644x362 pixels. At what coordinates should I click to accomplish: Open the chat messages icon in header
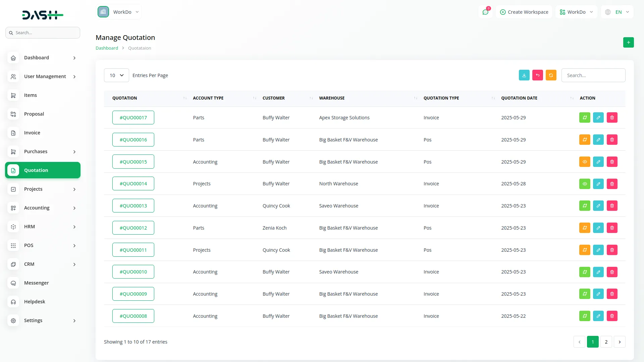[x=485, y=12]
